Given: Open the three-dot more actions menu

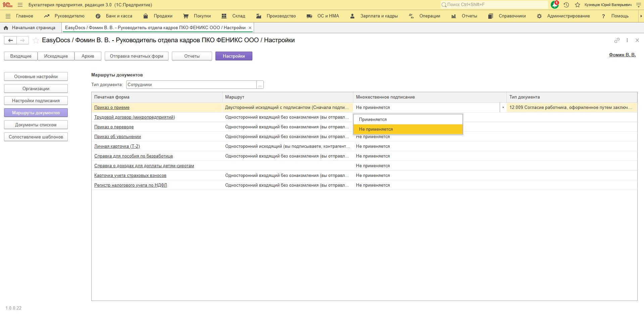Looking at the screenshot, I should click(x=627, y=40).
